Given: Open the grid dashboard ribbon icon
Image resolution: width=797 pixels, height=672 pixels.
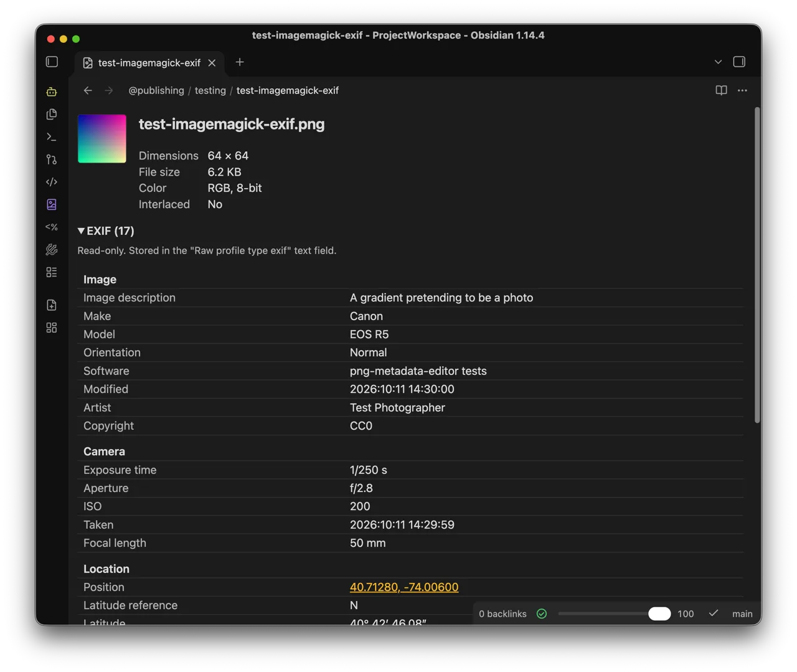Looking at the screenshot, I should 52,328.
